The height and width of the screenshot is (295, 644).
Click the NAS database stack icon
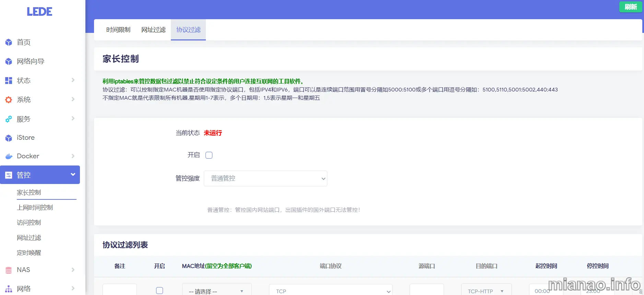click(9, 270)
